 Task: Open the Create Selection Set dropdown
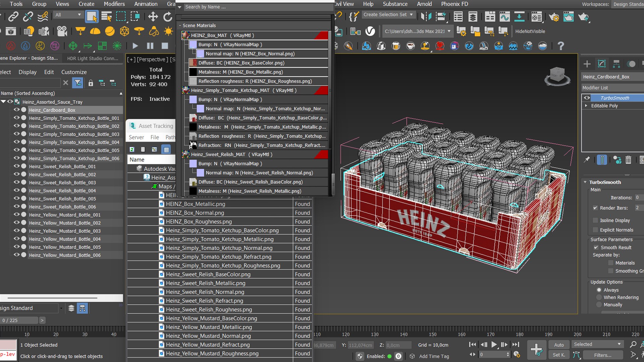[x=388, y=15]
